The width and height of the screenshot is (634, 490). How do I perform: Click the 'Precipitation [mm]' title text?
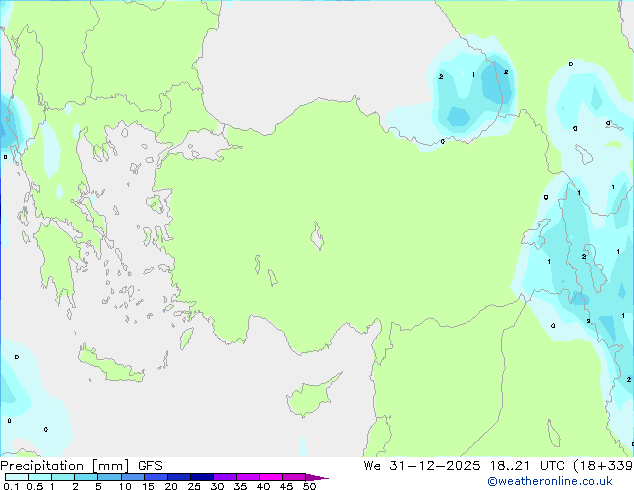65,466
